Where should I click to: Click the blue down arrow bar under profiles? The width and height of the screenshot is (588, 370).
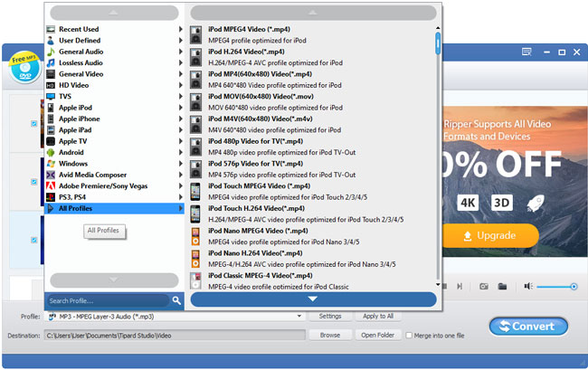[313, 299]
